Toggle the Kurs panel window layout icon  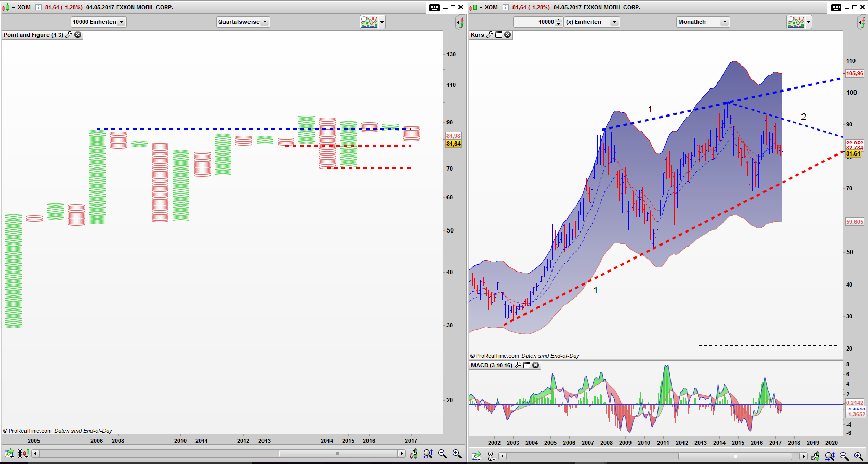click(499, 35)
